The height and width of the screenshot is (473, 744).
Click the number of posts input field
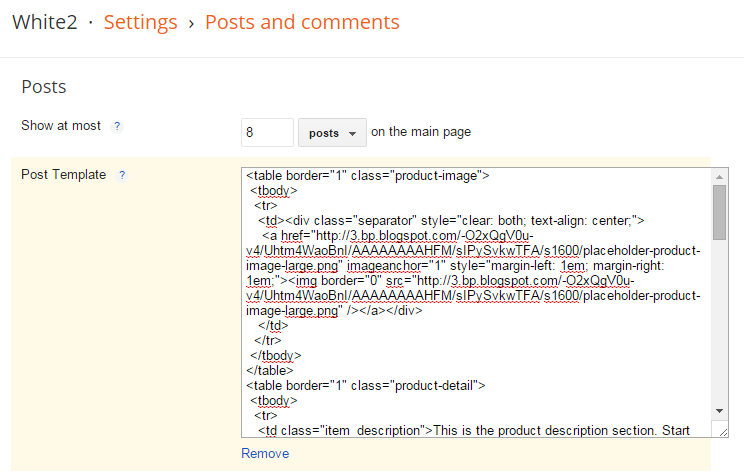click(x=267, y=133)
